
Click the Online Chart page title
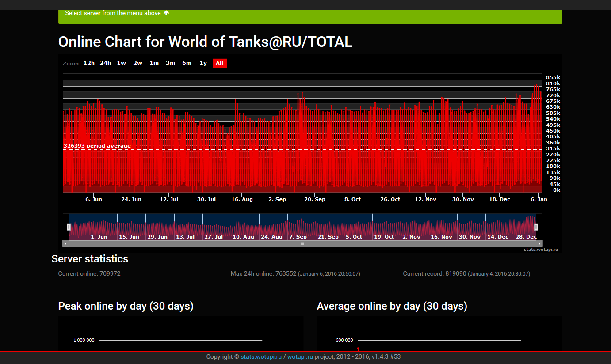[x=206, y=42]
